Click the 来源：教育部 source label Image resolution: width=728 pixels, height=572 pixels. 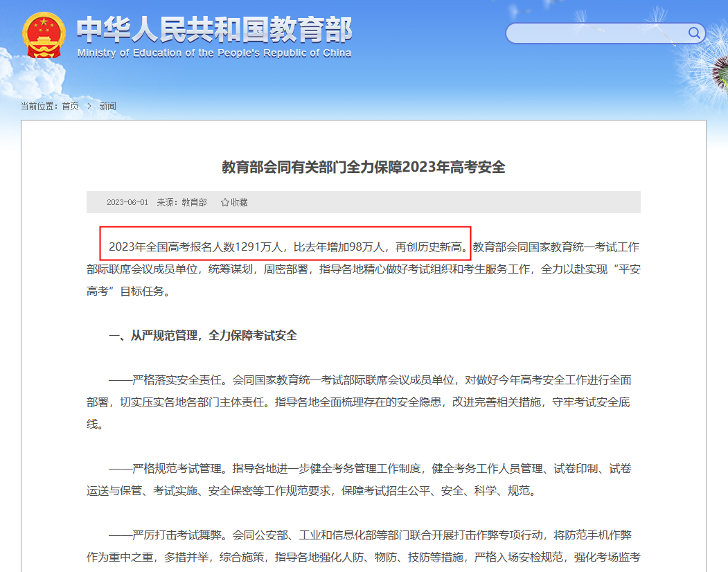(181, 202)
